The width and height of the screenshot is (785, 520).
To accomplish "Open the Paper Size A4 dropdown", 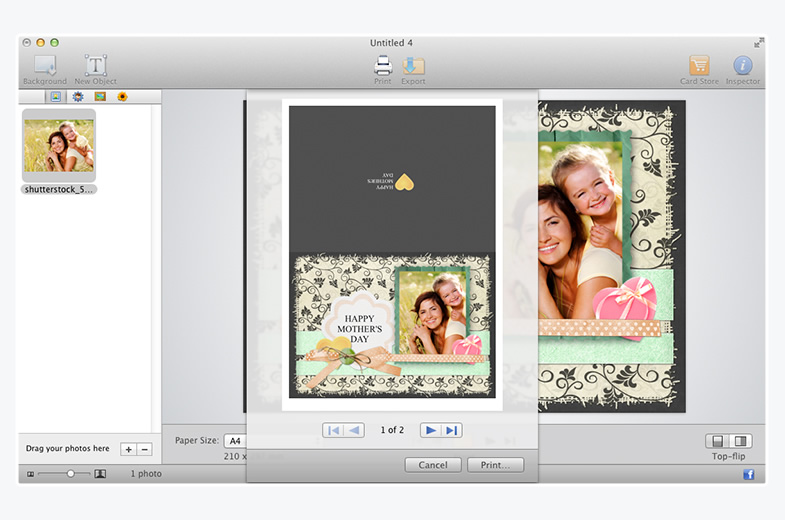I will pos(236,440).
